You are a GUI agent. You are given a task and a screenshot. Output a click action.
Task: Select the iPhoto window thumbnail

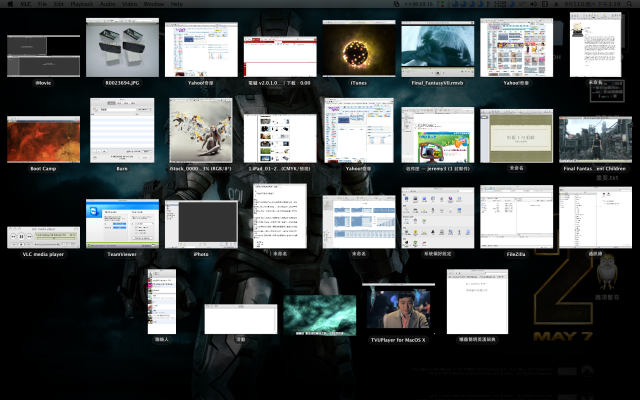(x=201, y=224)
